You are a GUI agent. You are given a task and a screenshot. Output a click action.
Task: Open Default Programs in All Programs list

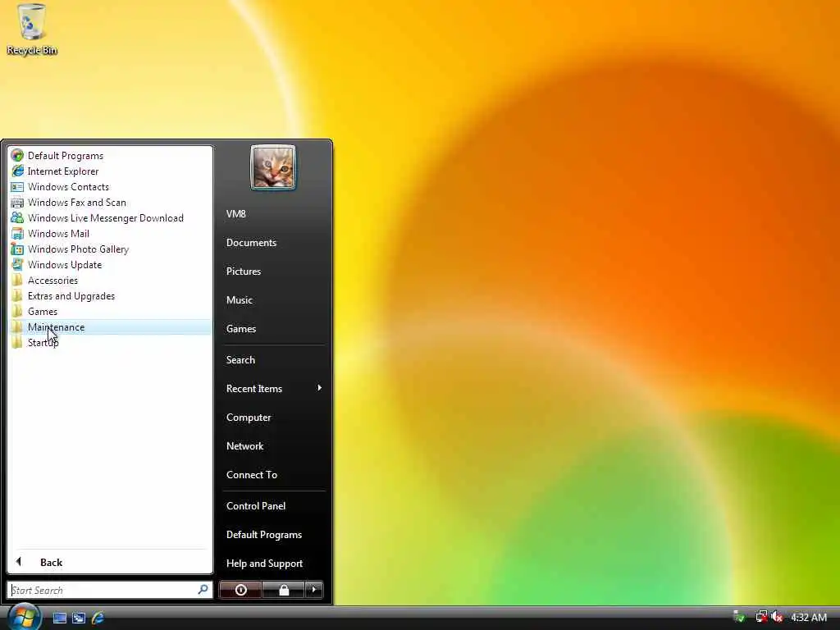pos(111,155)
